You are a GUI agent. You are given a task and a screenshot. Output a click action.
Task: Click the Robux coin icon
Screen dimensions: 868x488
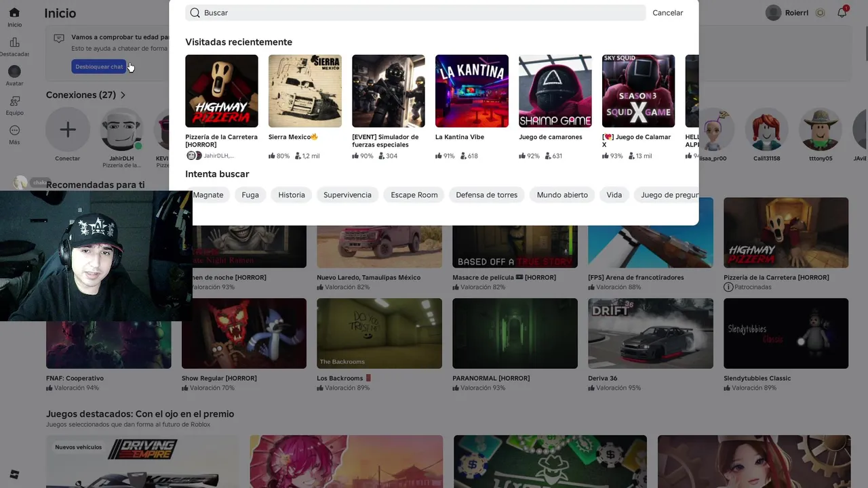pyautogui.click(x=820, y=13)
